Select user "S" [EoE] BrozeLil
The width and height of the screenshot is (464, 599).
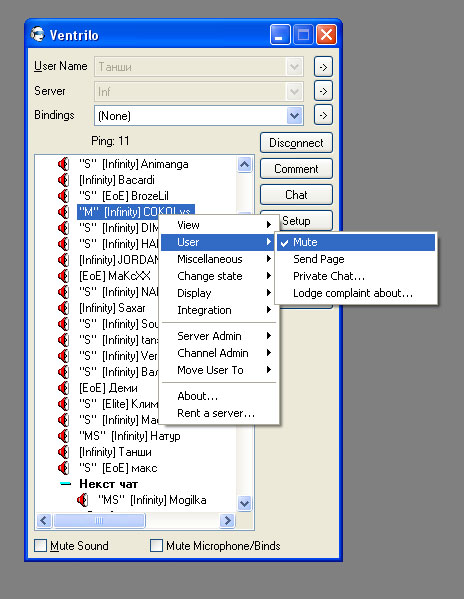click(x=124, y=196)
